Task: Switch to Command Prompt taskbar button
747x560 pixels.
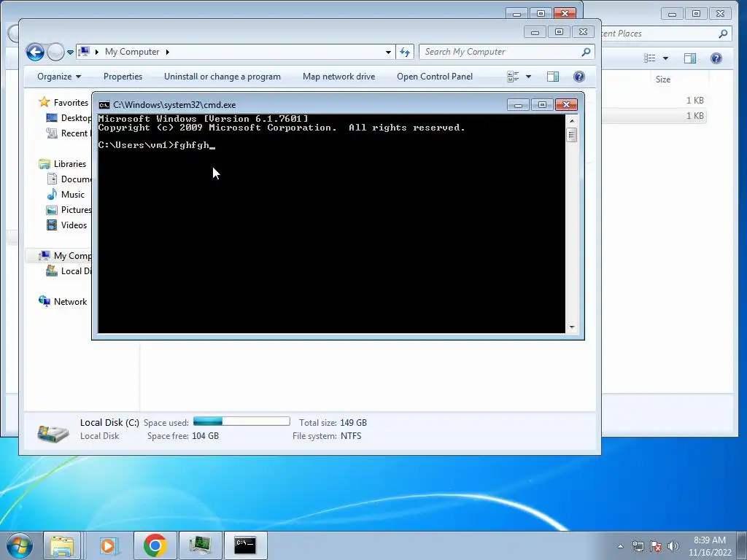Action: [x=245, y=545]
